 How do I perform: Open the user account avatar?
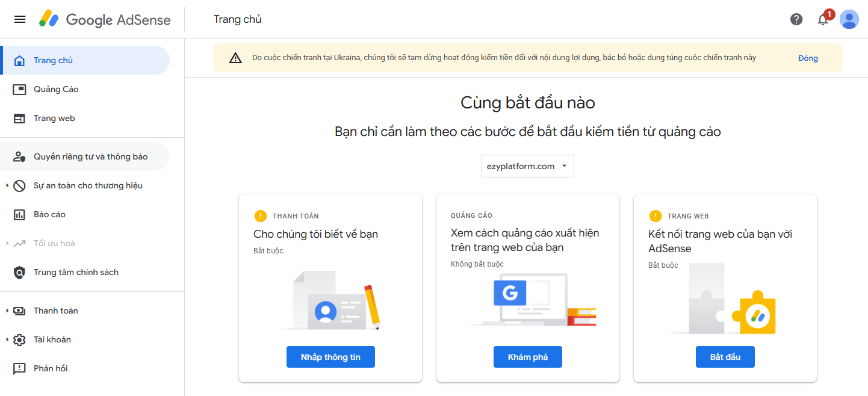click(x=849, y=19)
